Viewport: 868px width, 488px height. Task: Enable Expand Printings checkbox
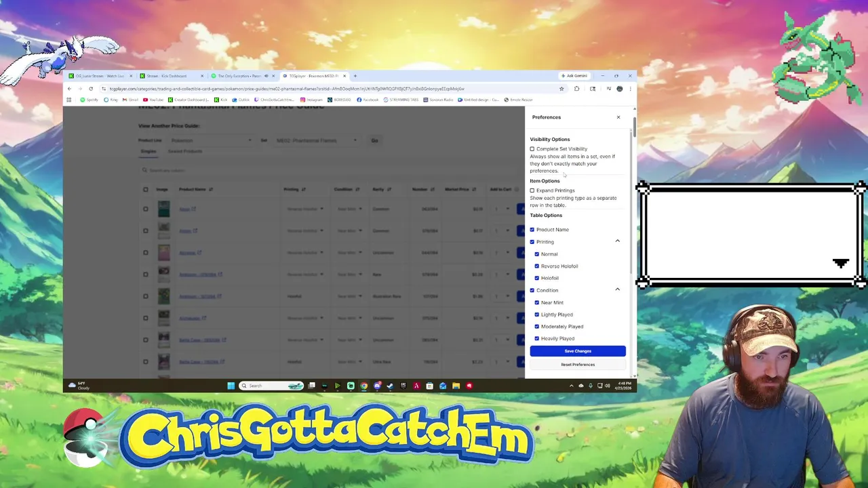532,190
